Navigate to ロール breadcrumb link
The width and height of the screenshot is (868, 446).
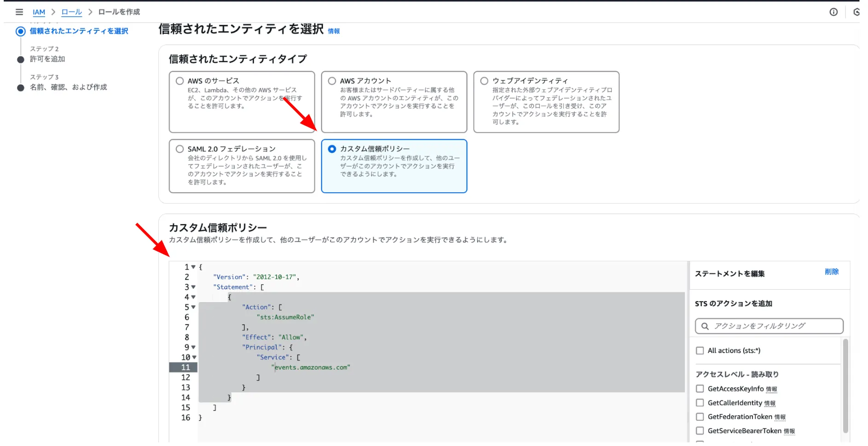[x=72, y=12]
